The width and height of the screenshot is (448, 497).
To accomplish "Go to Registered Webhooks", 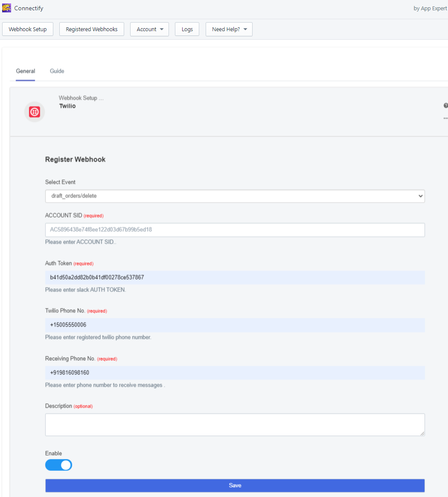I will click(92, 29).
